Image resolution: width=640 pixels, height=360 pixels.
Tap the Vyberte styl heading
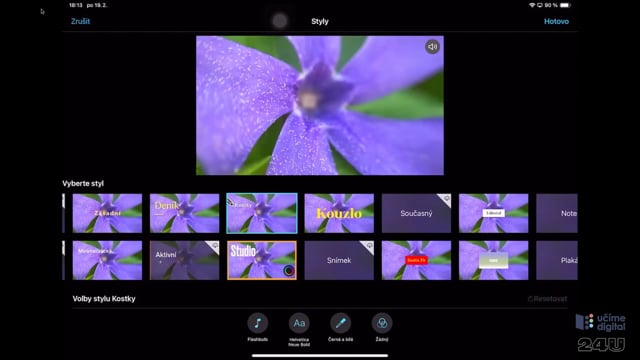[83, 183]
